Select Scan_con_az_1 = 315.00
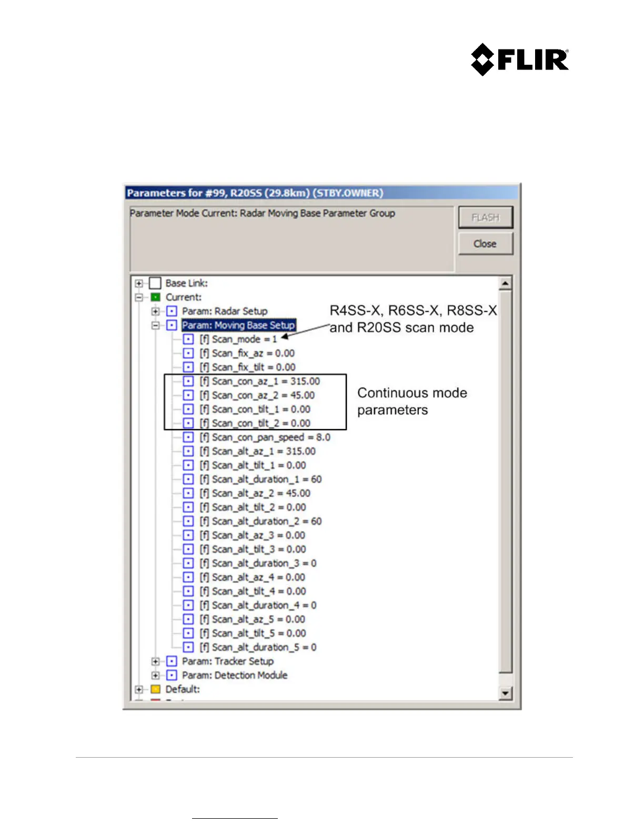This screenshot has height=834, width=644. click(259, 381)
